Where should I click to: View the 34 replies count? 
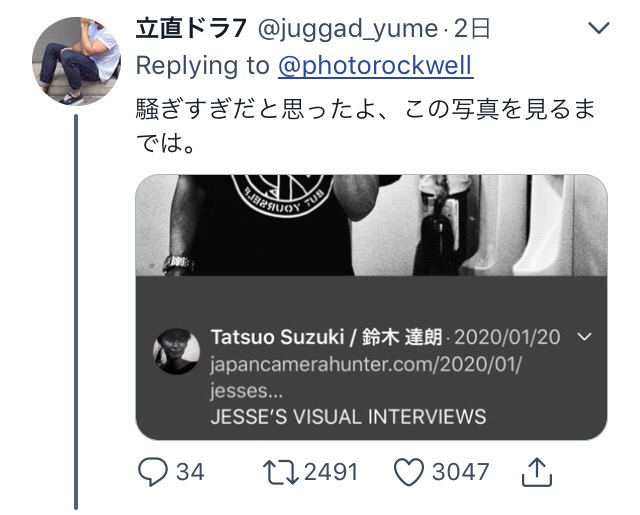190,472
